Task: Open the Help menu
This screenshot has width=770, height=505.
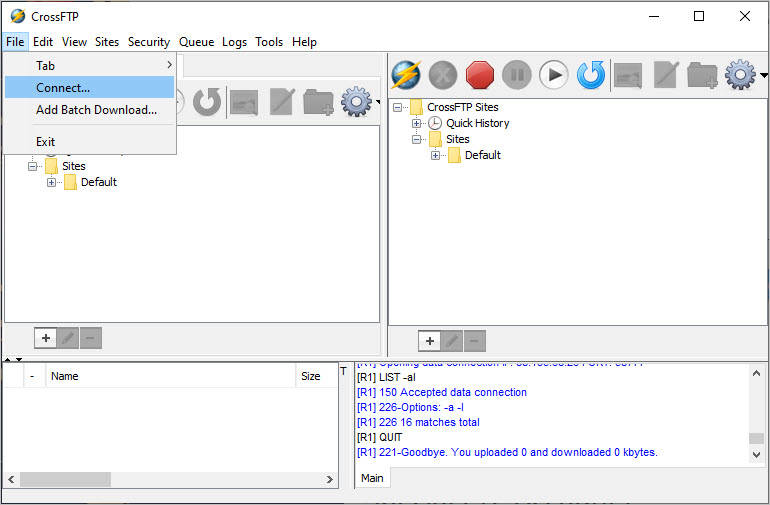Action: (304, 42)
